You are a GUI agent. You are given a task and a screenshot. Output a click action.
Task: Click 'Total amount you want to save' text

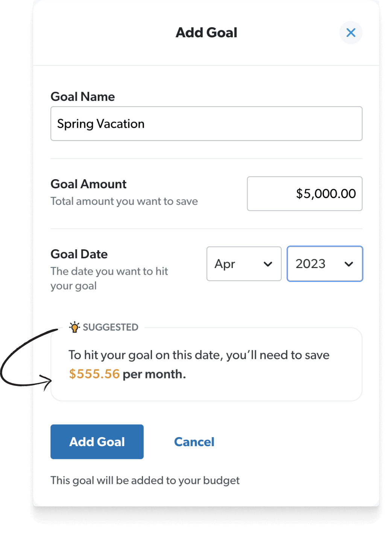click(124, 201)
